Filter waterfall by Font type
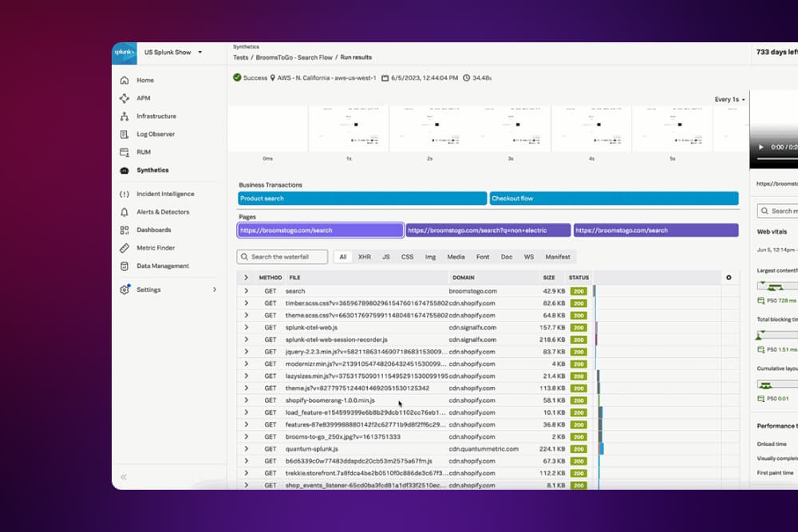Screen dimensions: 798x532 point(483,257)
